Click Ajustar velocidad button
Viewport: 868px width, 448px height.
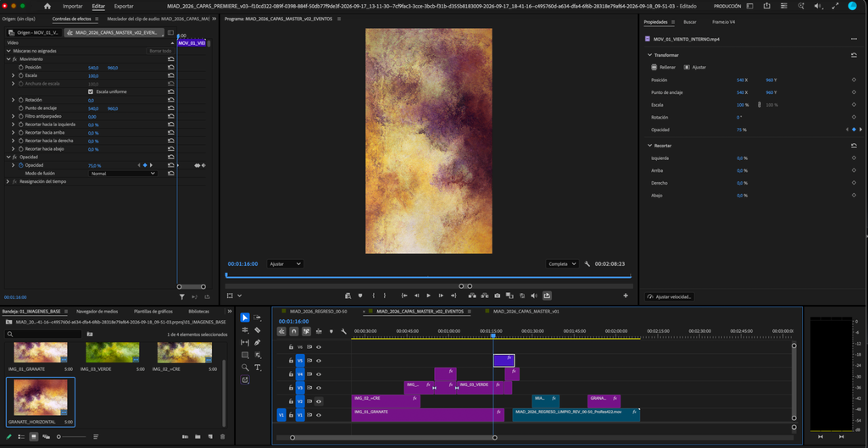670,297
